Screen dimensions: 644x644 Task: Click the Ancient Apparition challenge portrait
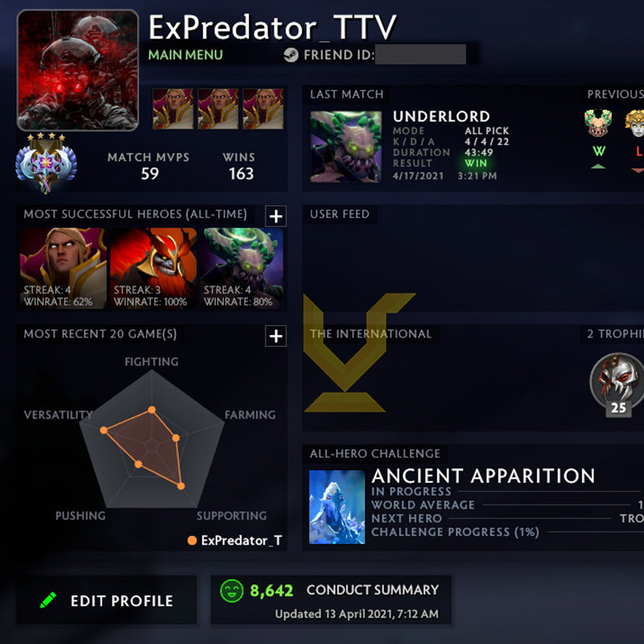[x=336, y=507]
